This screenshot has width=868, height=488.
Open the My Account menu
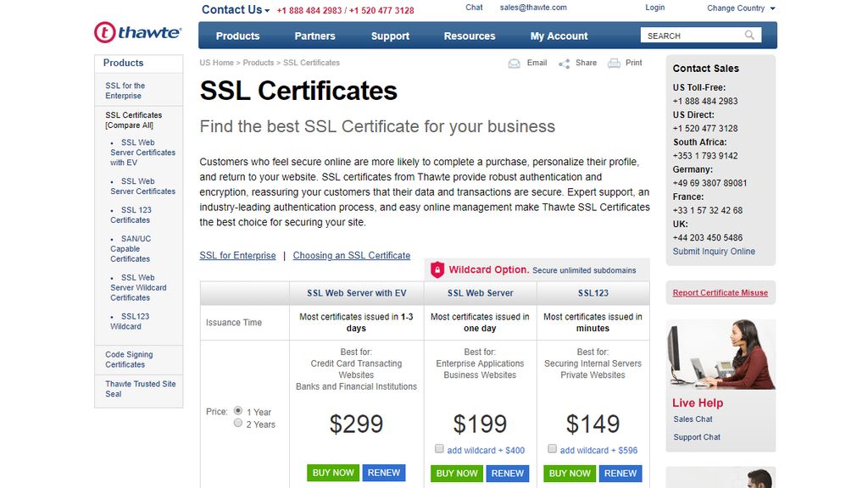click(559, 36)
